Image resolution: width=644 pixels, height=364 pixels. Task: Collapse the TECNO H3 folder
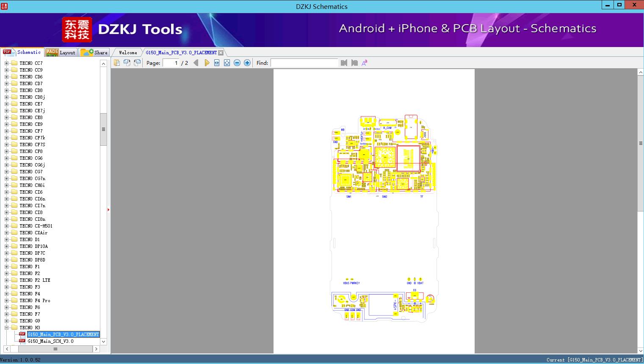click(x=6, y=328)
